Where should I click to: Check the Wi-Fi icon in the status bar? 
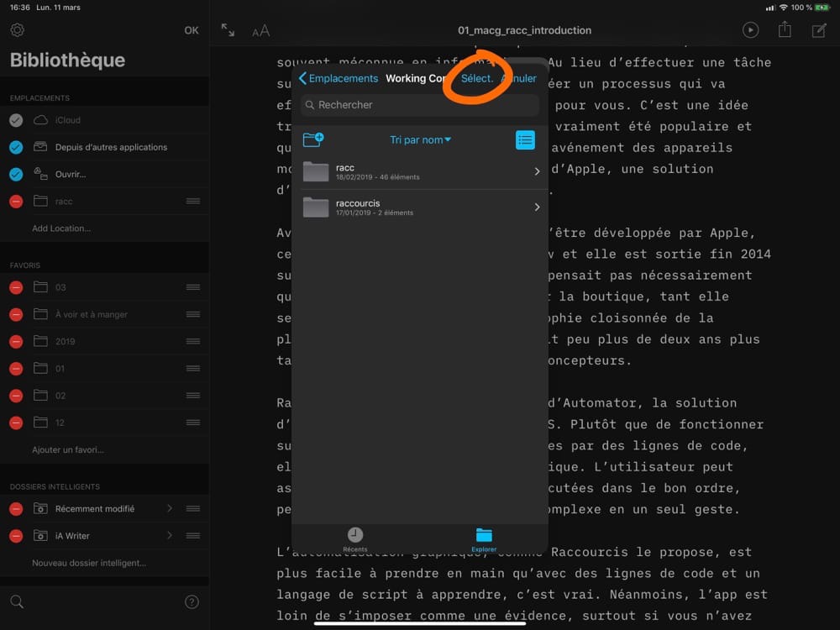click(784, 8)
